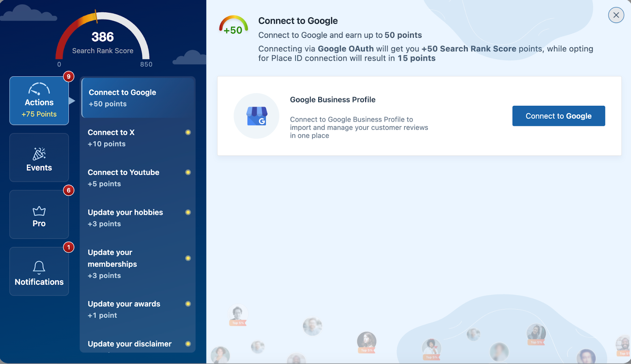Click the Pro label in the sidebar
631x364 pixels.
point(39,224)
